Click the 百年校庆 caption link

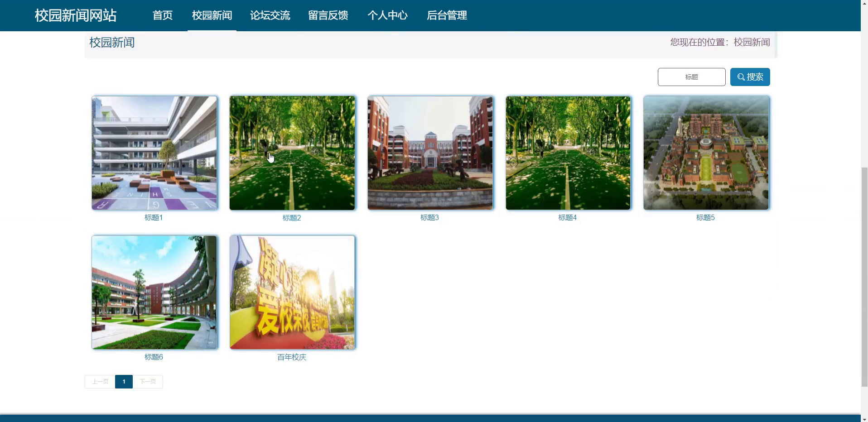292,357
